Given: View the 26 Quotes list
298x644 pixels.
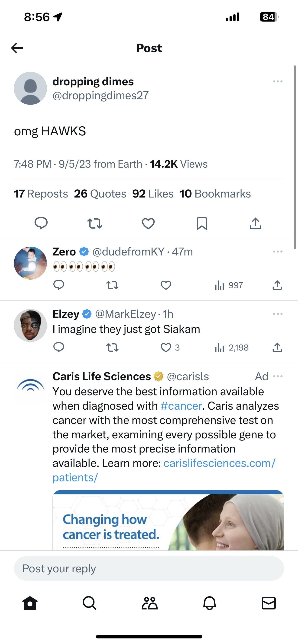Looking at the screenshot, I should [100, 194].
